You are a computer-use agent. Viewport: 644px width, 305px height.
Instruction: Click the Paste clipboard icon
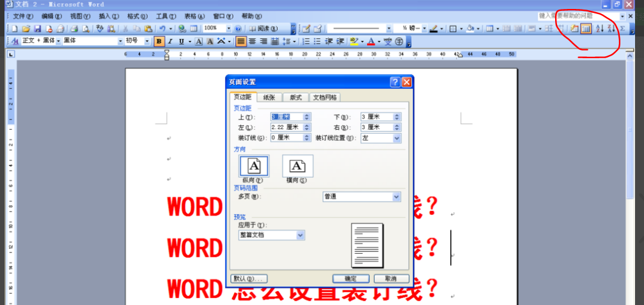(x=148, y=29)
